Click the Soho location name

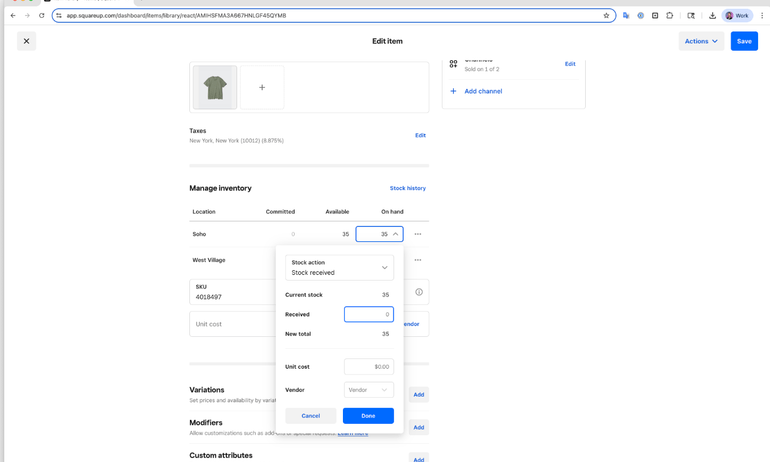click(x=199, y=234)
